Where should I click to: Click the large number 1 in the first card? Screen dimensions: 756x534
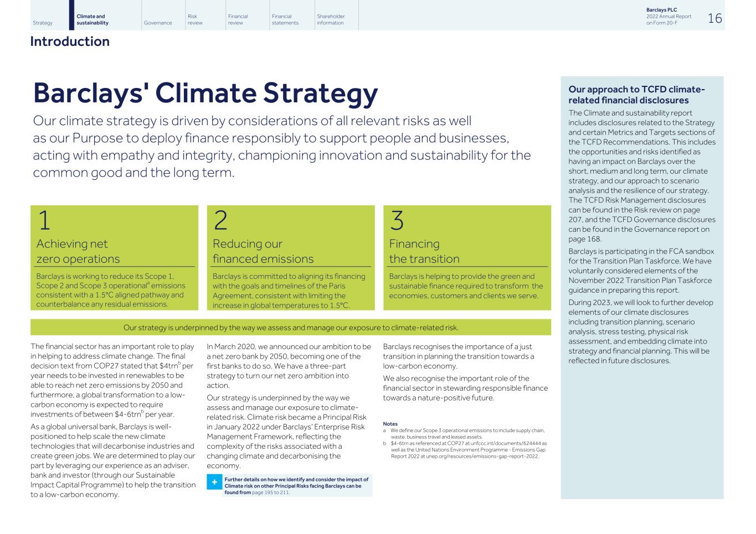point(44,221)
